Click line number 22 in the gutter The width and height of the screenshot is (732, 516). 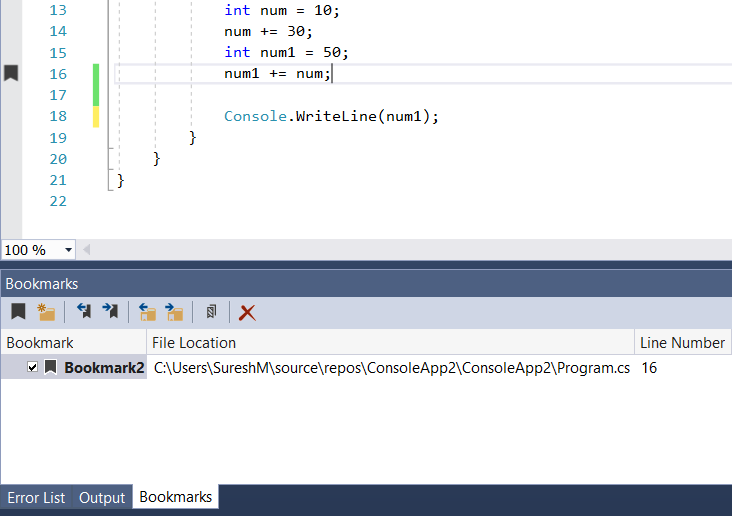tap(58, 201)
